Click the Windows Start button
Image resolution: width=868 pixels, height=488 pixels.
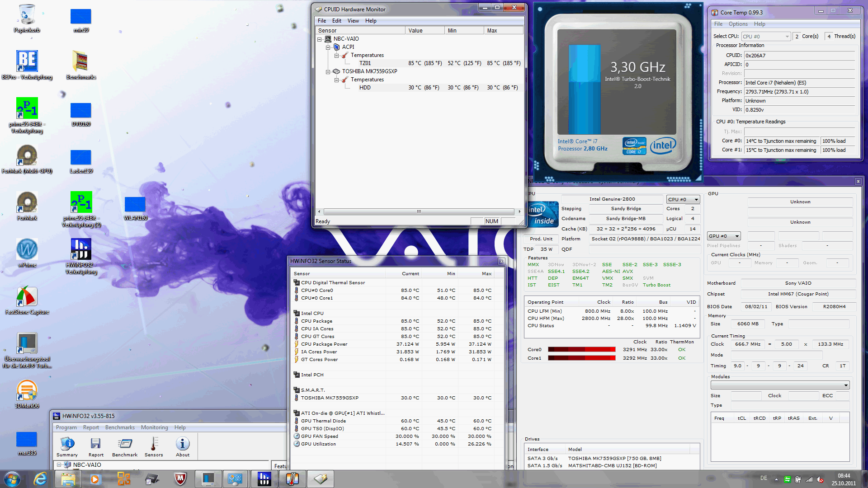12,479
